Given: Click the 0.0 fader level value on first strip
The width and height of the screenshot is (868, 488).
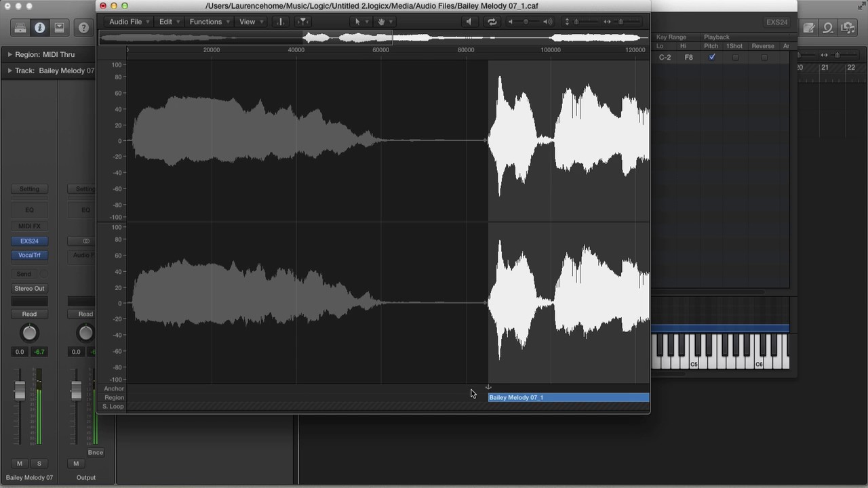Looking at the screenshot, I should coord(20,352).
